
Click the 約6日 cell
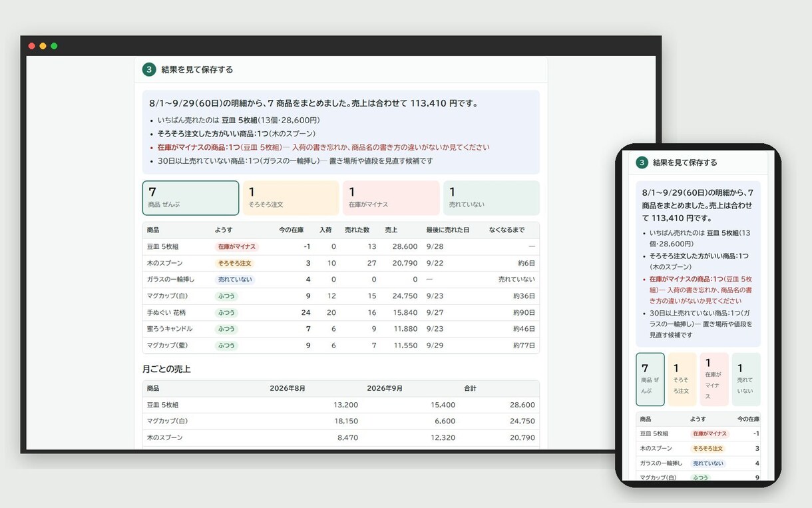[x=526, y=263]
